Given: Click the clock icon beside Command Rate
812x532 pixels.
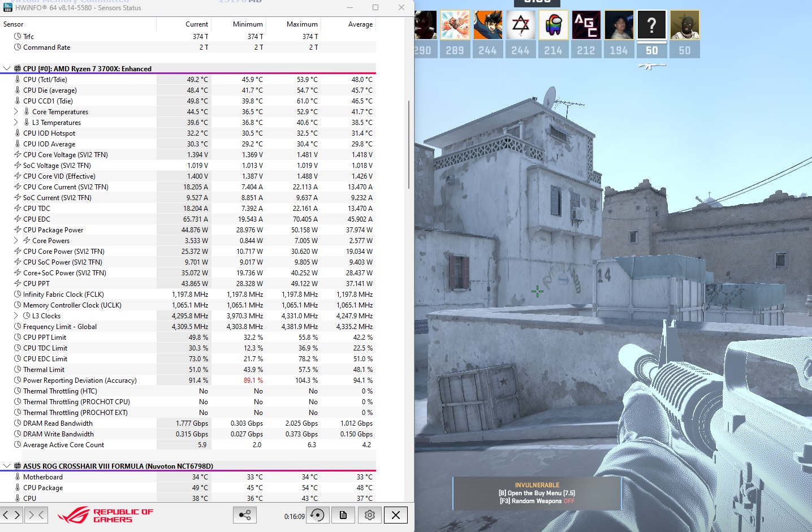Looking at the screenshot, I should click(18, 47).
